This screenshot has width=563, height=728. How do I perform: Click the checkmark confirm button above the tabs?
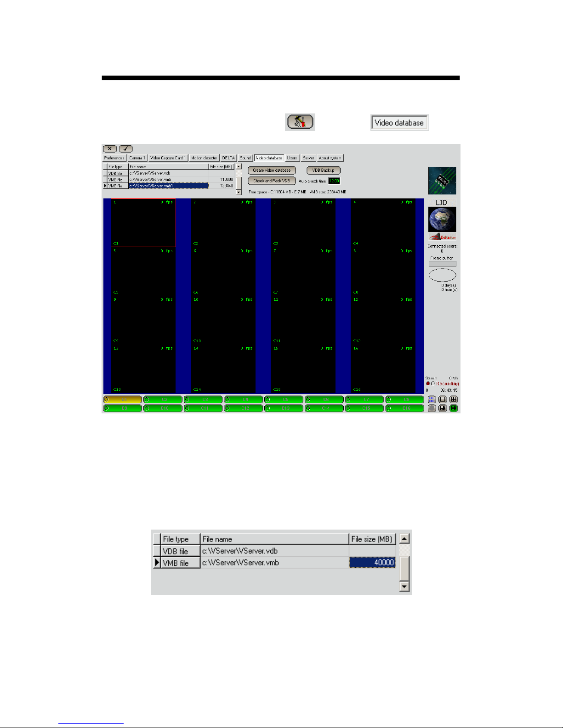point(125,148)
